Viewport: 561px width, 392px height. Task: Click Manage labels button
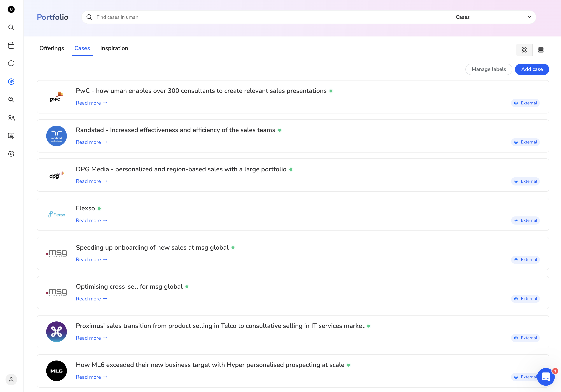point(489,69)
